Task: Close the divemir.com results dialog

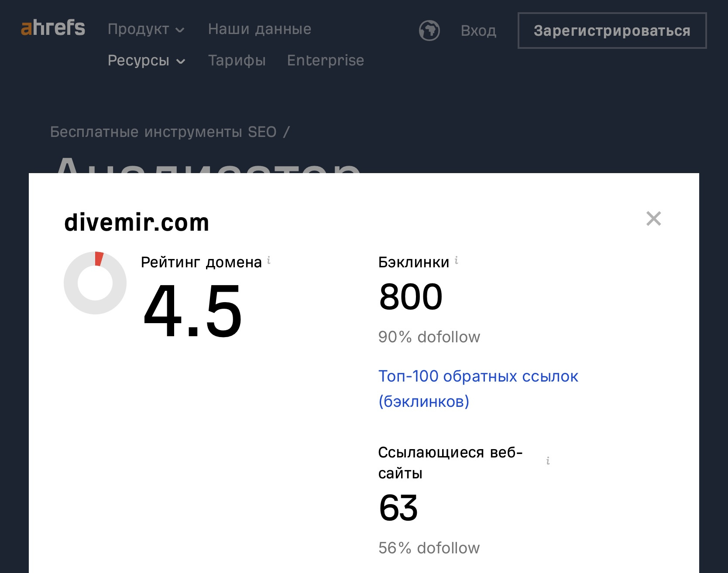Action: [653, 218]
